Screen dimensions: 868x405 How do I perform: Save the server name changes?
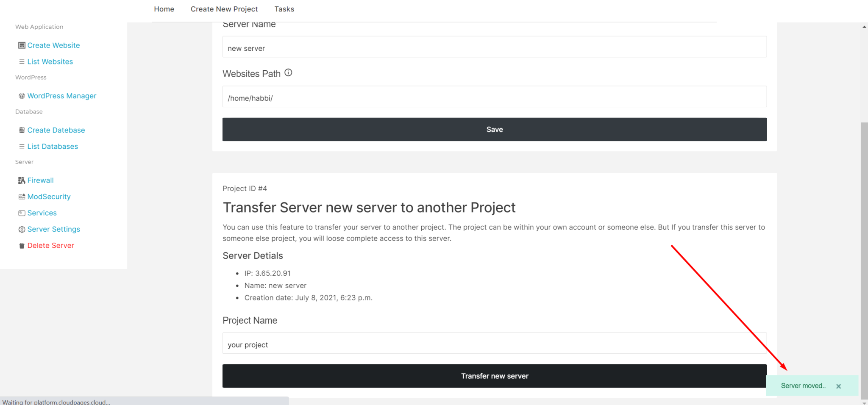point(494,129)
